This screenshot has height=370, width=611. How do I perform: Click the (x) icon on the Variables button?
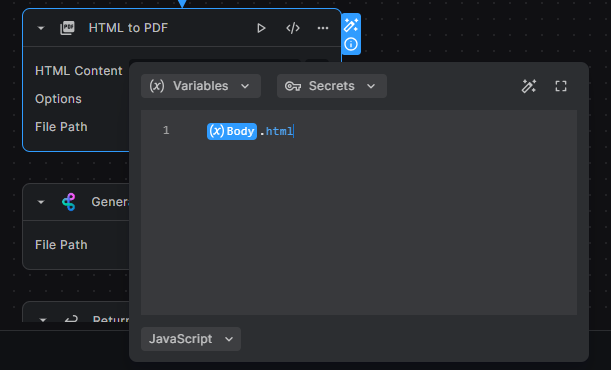tap(157, 86)
